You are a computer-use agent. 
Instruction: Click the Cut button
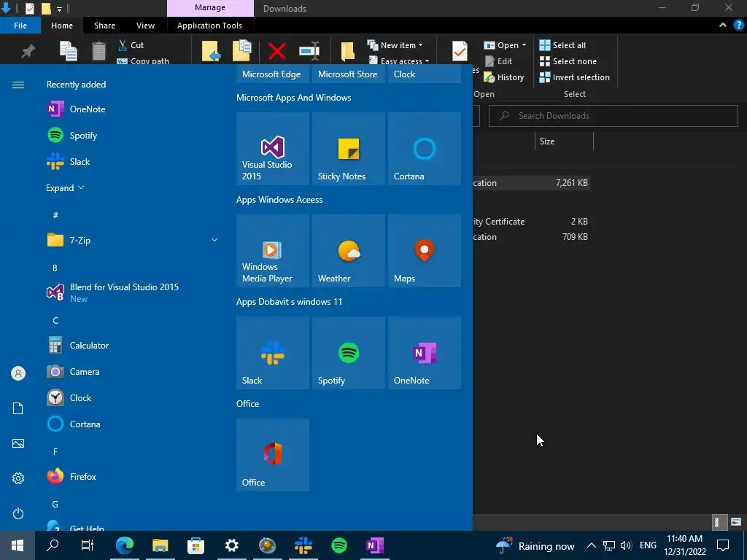pos(131,44)
